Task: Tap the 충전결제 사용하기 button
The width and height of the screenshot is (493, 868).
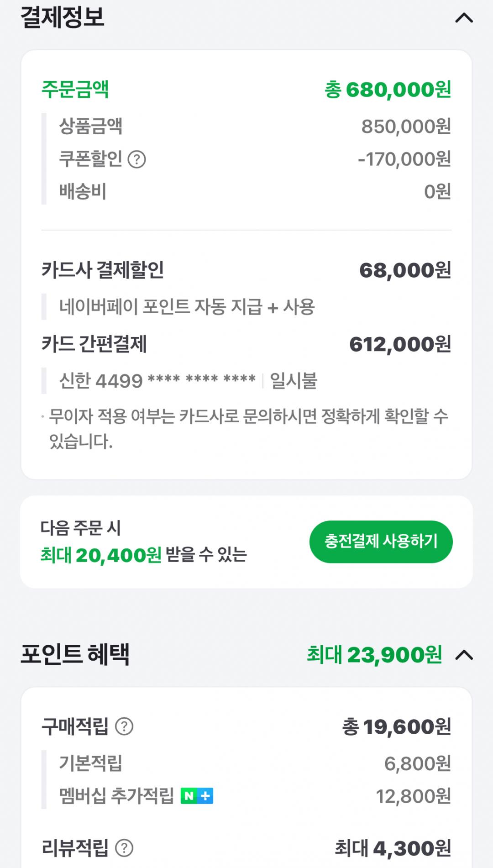Action: 381,542
